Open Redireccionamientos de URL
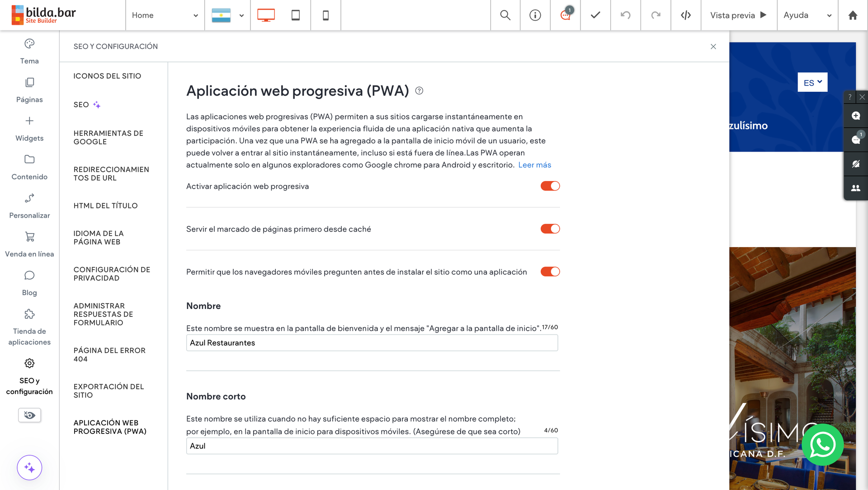 (111, 174)
